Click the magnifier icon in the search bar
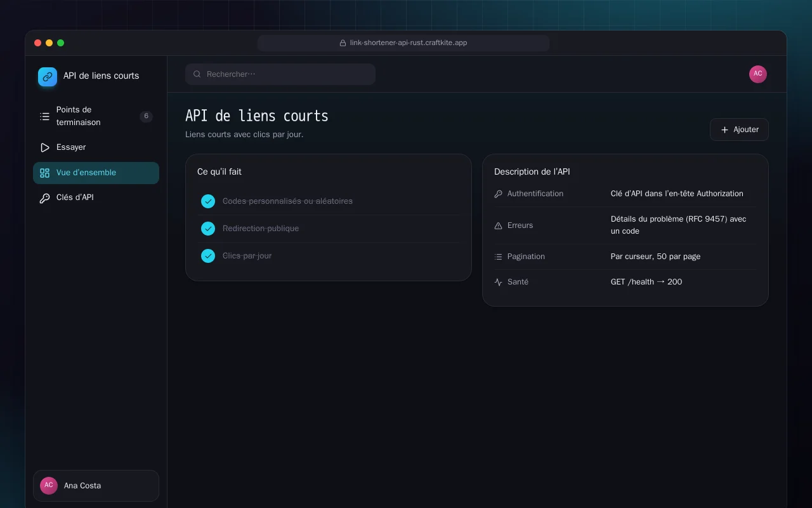The height and width of the screenshot is (508, 812). [197, 74]
